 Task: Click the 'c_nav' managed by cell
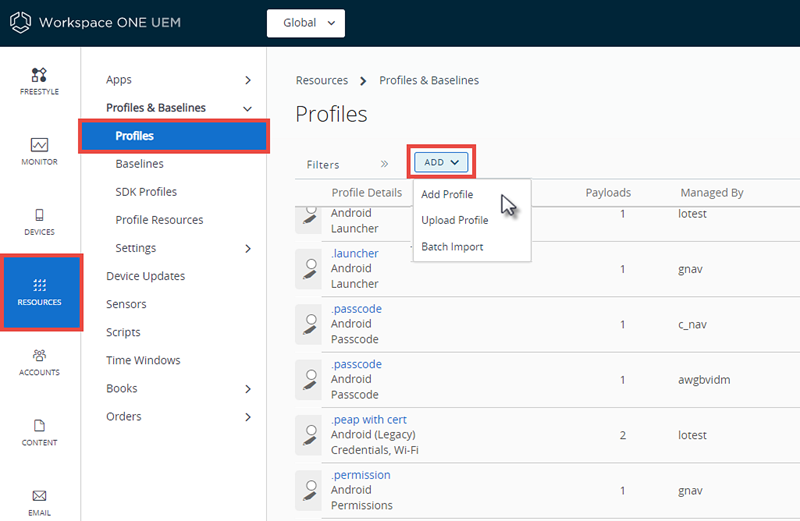click(692, 325)
